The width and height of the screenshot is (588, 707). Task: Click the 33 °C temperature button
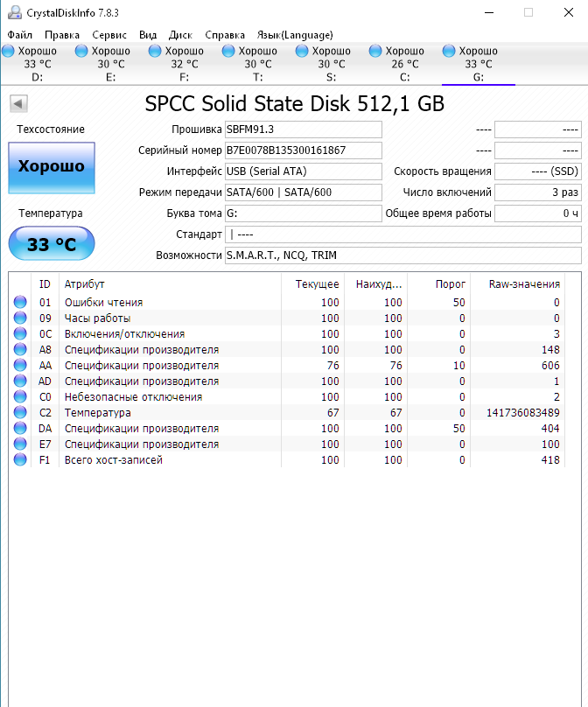[52, 243]
